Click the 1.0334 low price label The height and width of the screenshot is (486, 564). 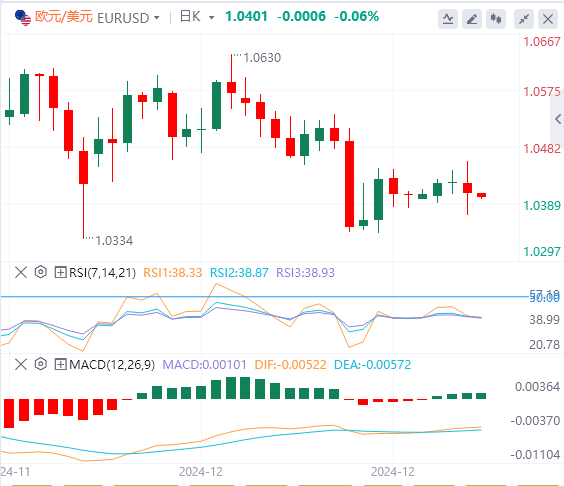[114, 241]
